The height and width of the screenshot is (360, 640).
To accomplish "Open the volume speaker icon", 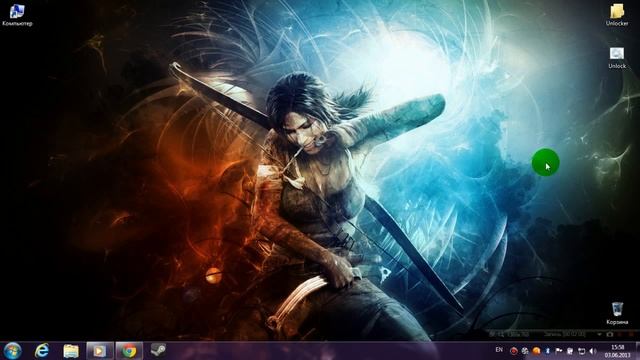I will tap(593, 351).
